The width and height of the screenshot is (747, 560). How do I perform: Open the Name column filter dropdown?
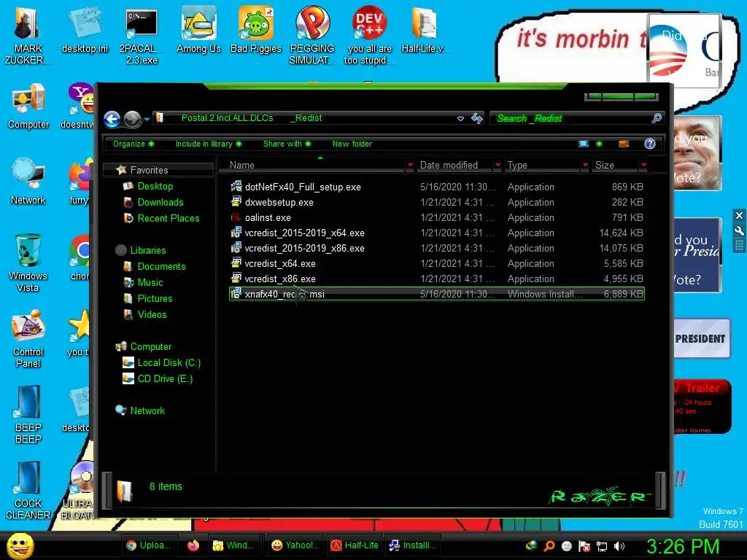pyautogui.click(x=410, y=166)
